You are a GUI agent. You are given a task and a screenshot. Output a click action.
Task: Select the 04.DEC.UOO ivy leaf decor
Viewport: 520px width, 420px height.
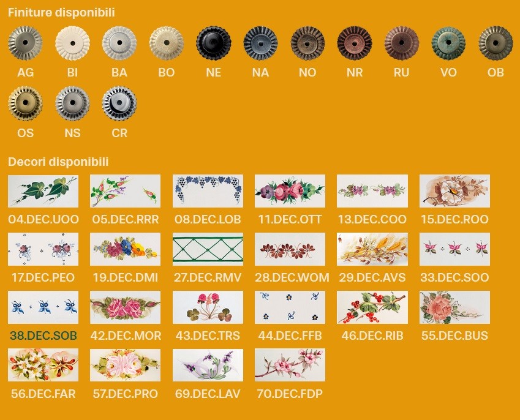(43, 191)
